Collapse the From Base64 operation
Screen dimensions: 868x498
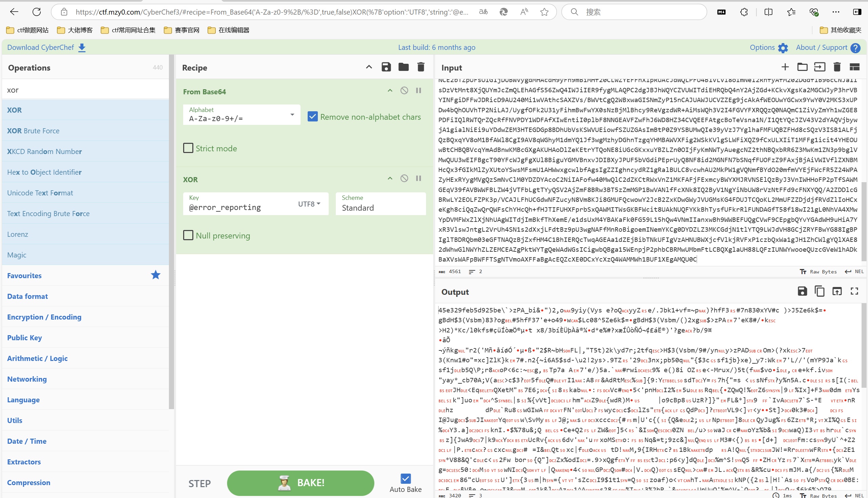click(x=390, y=91)
